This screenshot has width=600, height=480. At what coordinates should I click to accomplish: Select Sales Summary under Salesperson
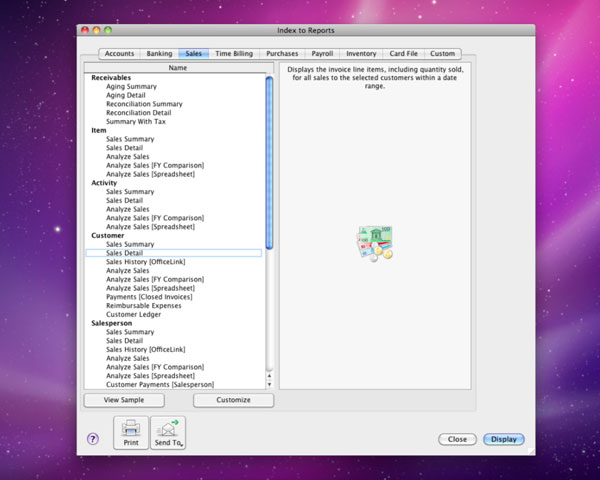130,332
